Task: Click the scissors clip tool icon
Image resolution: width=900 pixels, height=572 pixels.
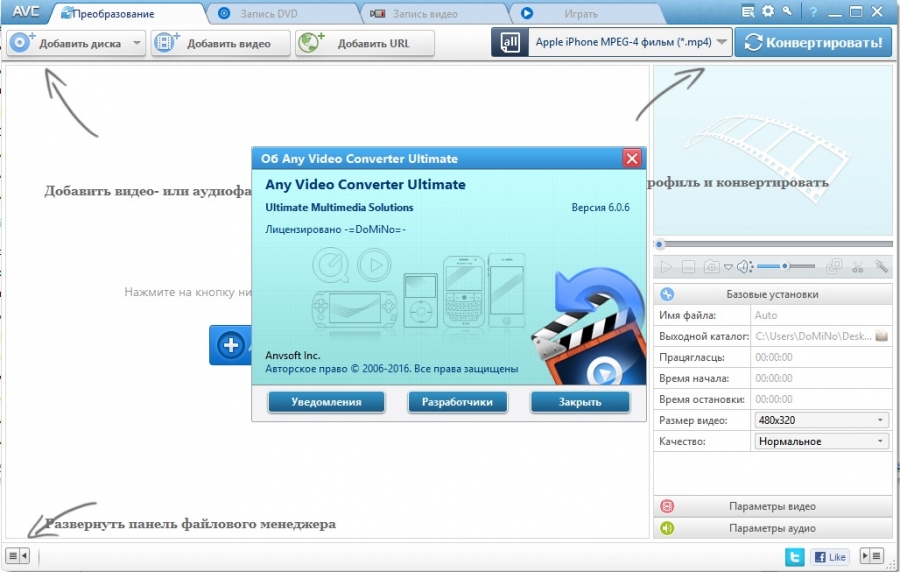Action: click(x=858, y=267)
